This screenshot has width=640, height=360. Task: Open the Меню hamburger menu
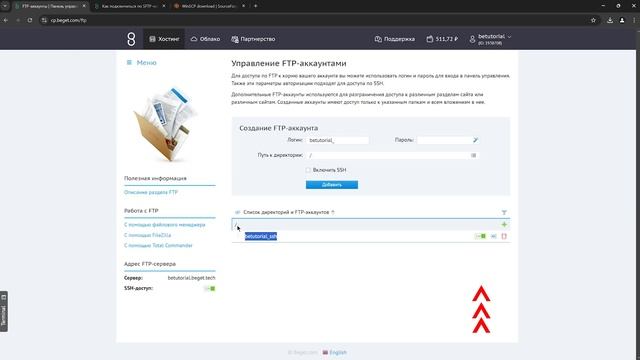[141, 62]
